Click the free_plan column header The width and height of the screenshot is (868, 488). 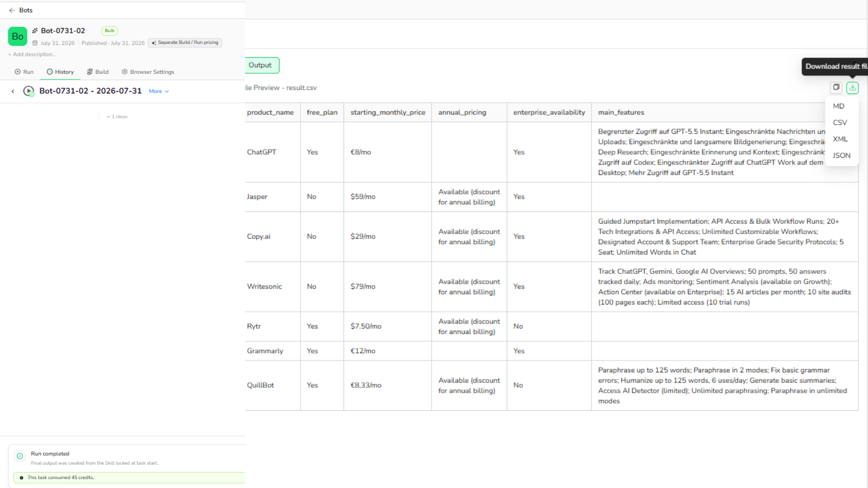[x=322, y=113]
